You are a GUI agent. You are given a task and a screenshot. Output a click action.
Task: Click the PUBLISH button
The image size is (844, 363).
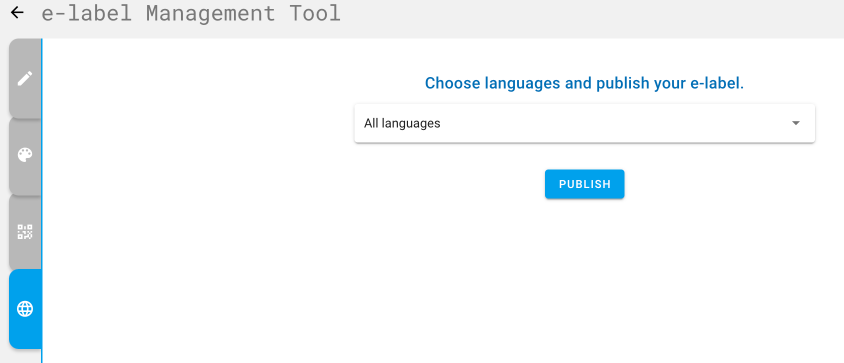coord(585,184)
